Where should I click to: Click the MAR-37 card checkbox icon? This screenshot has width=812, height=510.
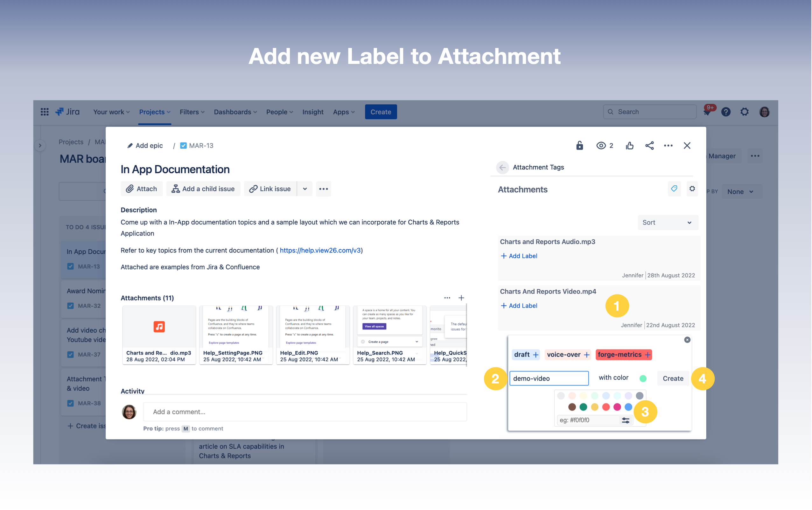click(70, 355)
